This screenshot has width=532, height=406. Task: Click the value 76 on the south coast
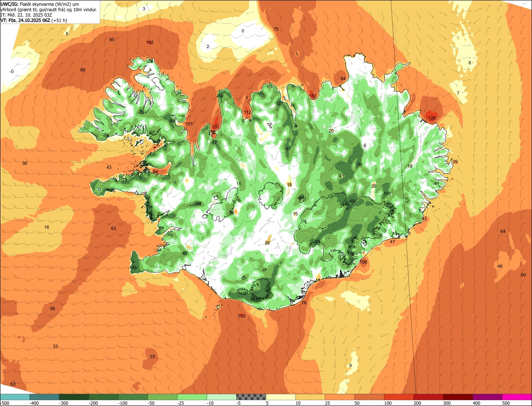click(x=304, y=303)
